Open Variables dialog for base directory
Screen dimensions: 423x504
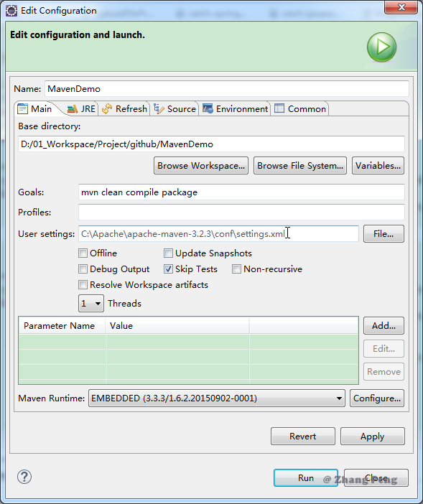pos(378,166)
